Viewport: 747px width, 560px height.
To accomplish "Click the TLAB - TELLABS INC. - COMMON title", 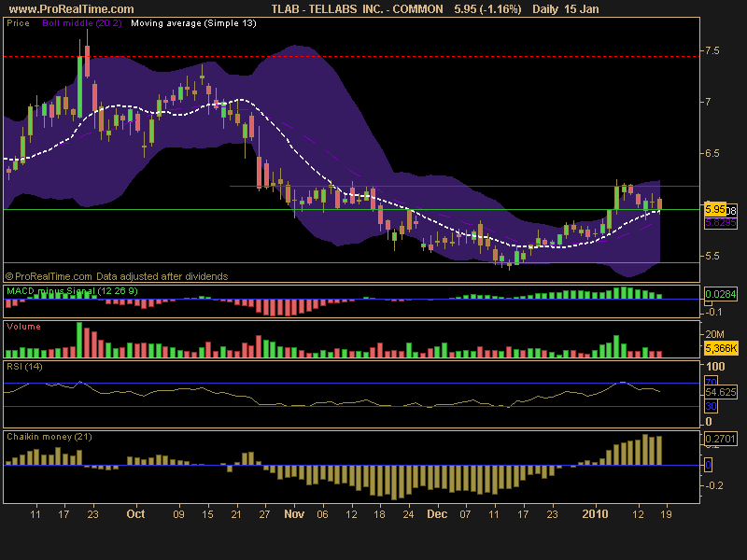I will point(358,9).
